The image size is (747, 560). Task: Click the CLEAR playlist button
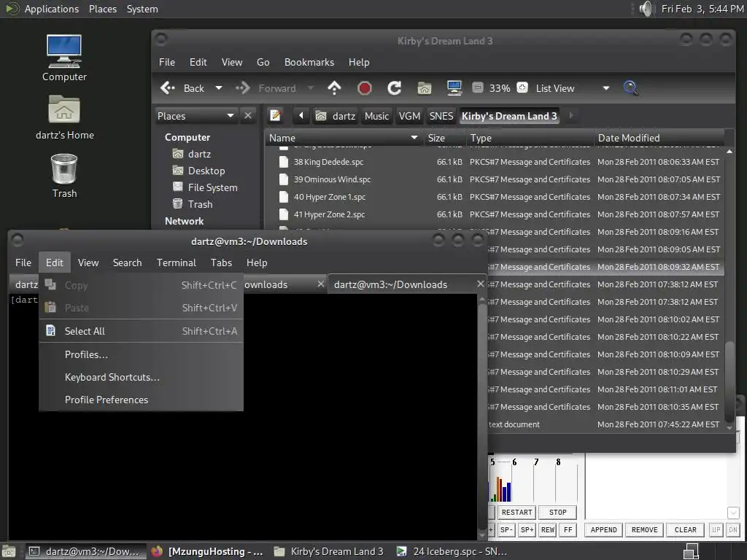point(686,530)
